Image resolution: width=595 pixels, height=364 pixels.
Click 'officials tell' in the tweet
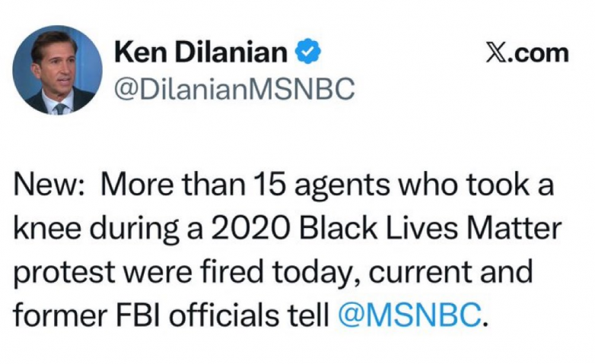[x=249, y=315]
